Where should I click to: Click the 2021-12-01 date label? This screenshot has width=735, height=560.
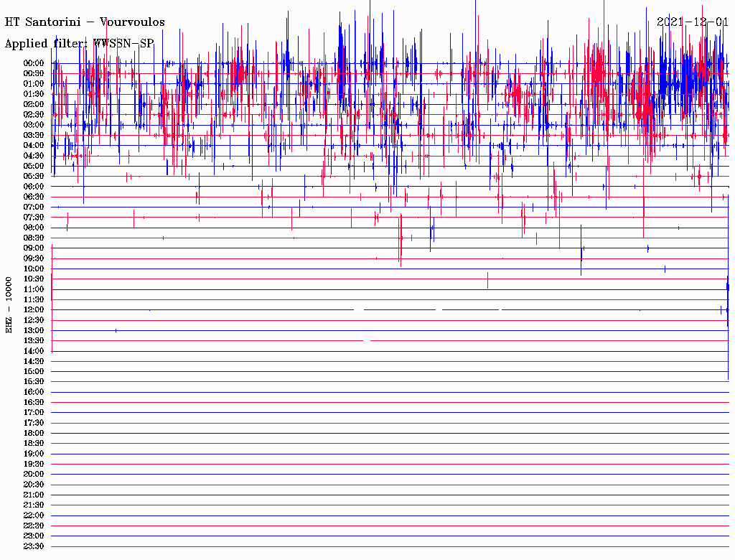[693, 22]
